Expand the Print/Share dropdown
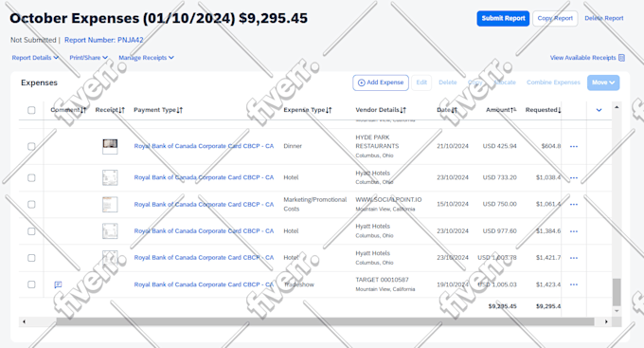The image size is (644, 348). (x=88, y=58)
